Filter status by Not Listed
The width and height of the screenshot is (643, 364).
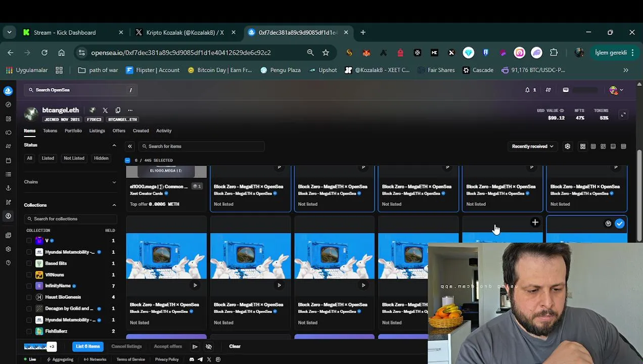click(x=74, y=158)
